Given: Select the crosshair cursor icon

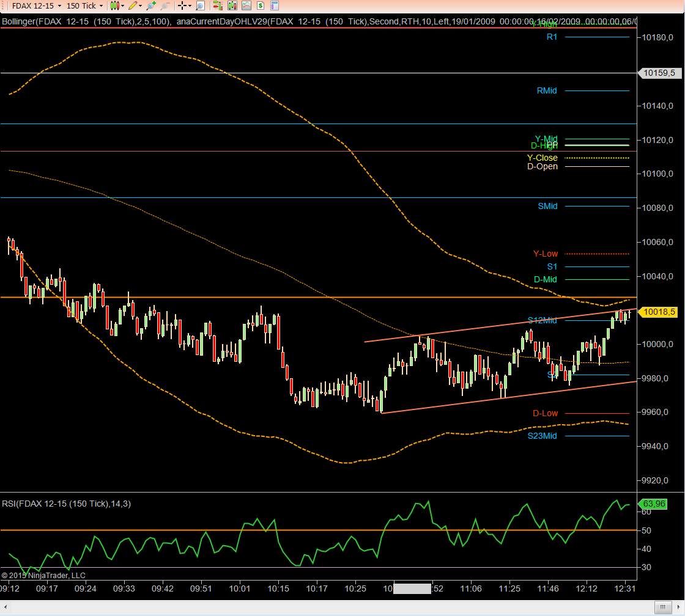Looking at the screenshot, I should (x=182, y=5).
